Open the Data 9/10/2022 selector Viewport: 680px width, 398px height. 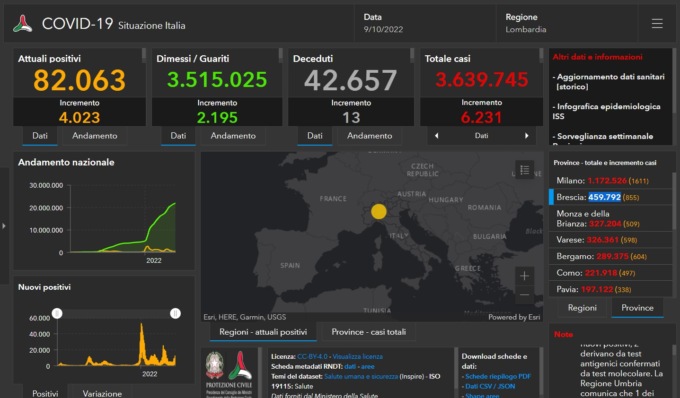pos(425,23)
